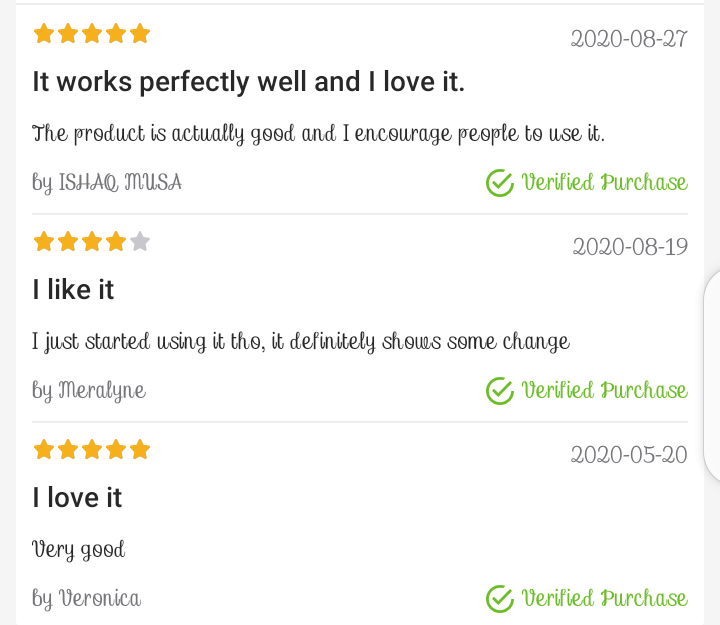Click reviewer name "by Veronica"
The width and height of the screenshot is (720, 625).
pyautogui.click(x=86, y=599)
